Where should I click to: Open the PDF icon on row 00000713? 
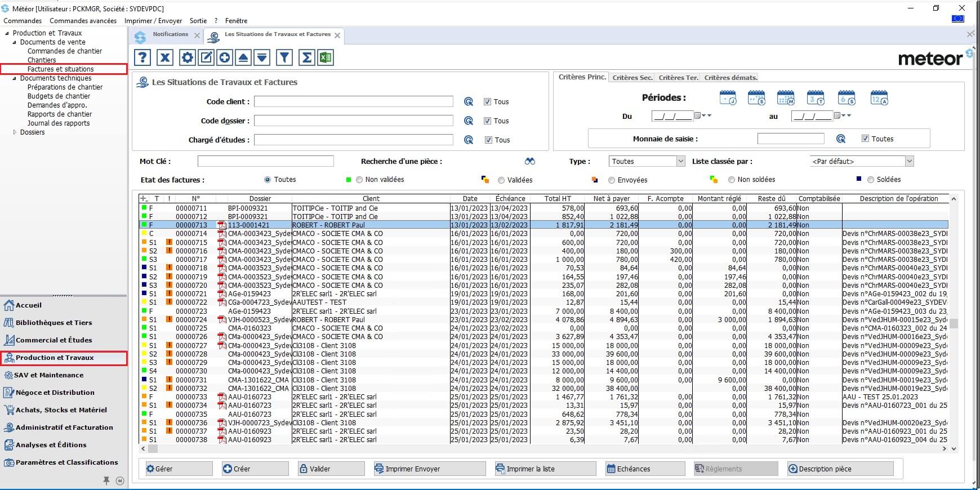(222, 225)
